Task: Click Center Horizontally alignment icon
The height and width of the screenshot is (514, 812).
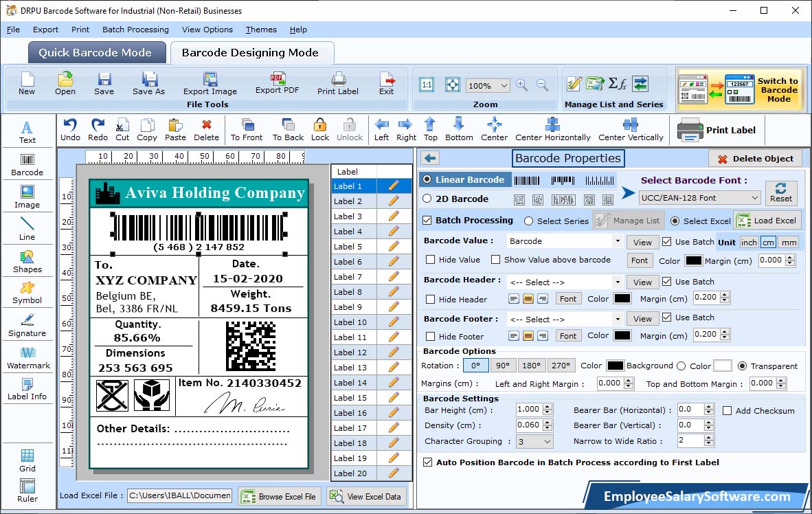Action: [x=552, y=125]
